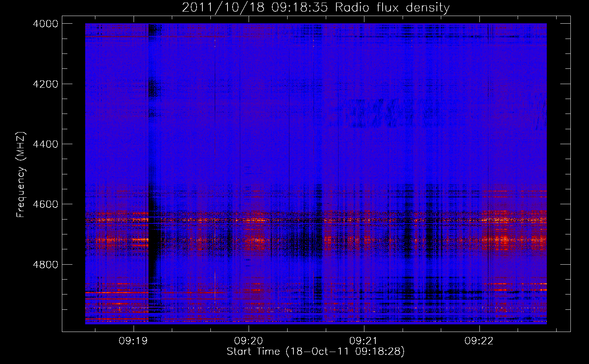Click the 09:19 time tick label
Screen dimensions: 589x364
133,341
